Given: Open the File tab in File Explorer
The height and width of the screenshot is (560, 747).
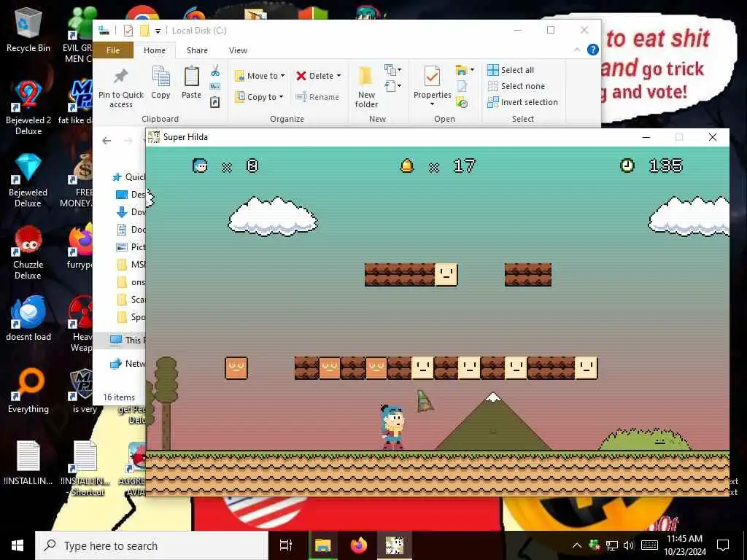Looking at the screenshot, I should tap(113, 50).
